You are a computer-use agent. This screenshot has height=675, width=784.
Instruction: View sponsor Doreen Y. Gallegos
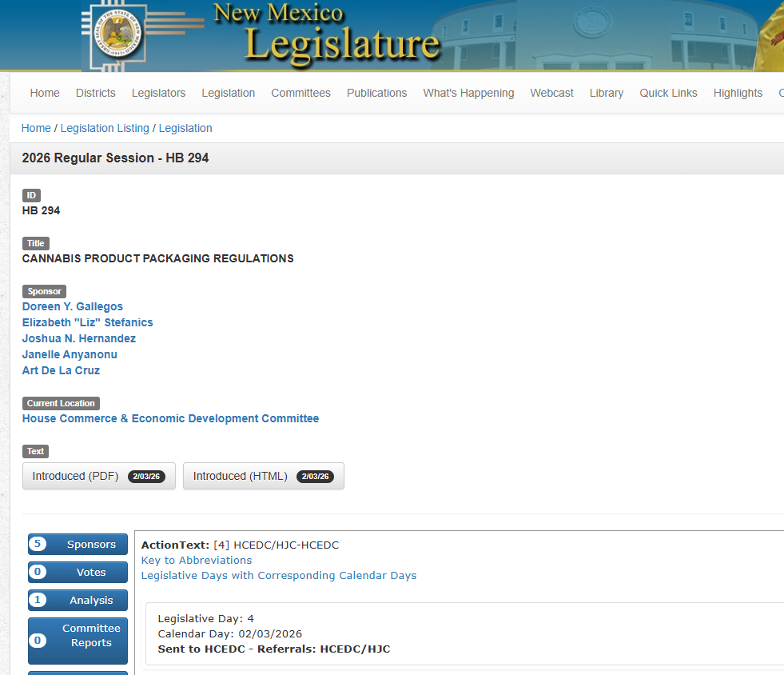coord(72,306)
